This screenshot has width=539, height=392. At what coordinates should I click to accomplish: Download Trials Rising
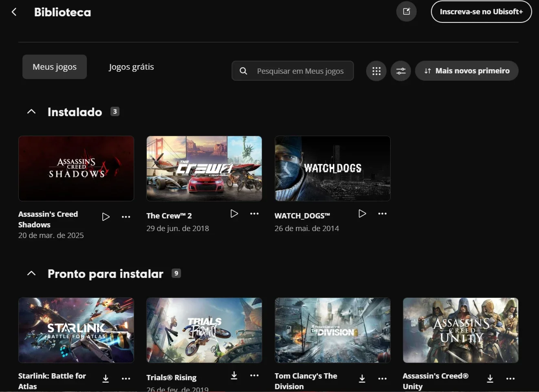click(234, 375)
